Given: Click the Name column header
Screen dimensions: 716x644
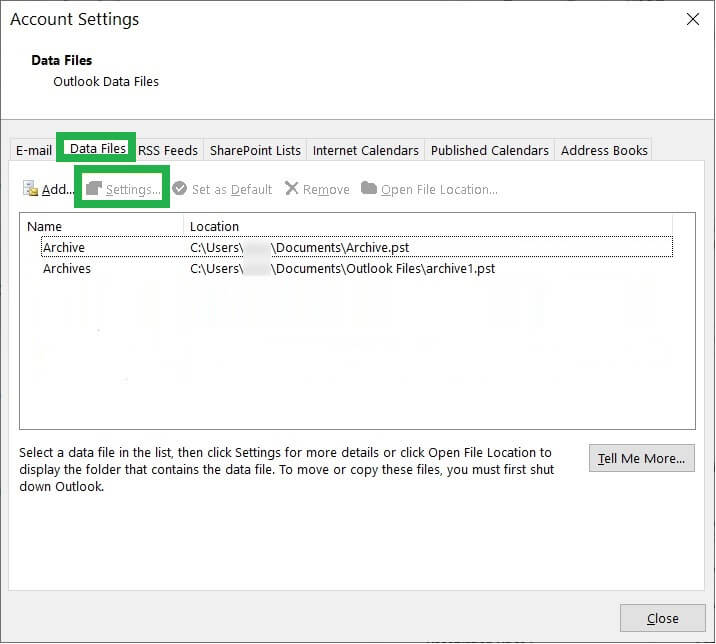Looking at the screenshot, I should (x=101, y=226).
